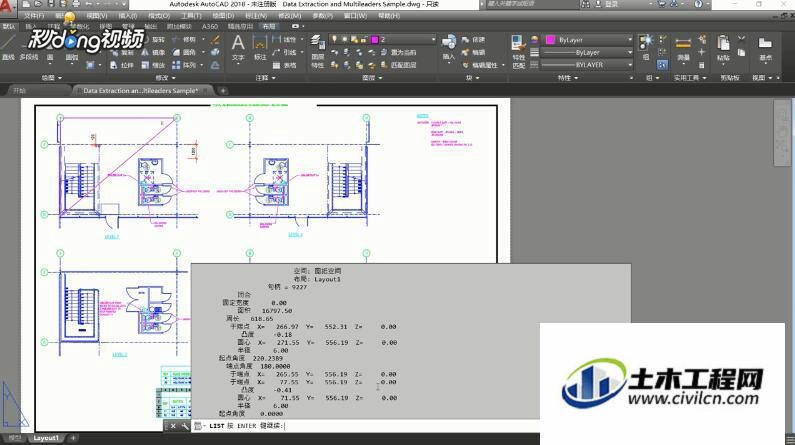Open the 文件(F) menu

click(34, 16)
